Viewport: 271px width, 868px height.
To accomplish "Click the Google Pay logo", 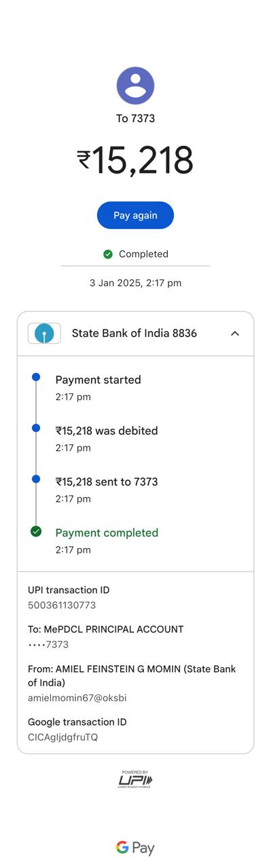I will (x=135, y=848).
